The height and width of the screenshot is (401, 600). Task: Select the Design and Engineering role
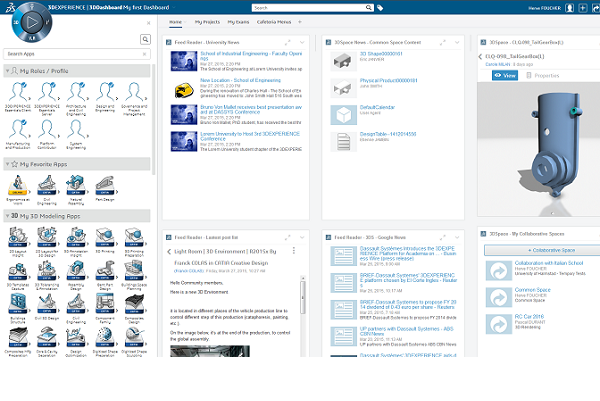click(x=105, y=96)
